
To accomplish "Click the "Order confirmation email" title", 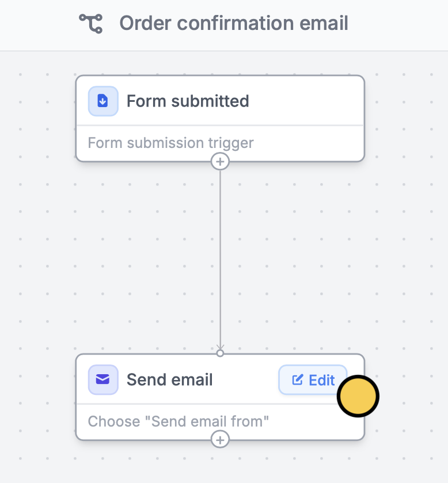I will coord(234,24).
